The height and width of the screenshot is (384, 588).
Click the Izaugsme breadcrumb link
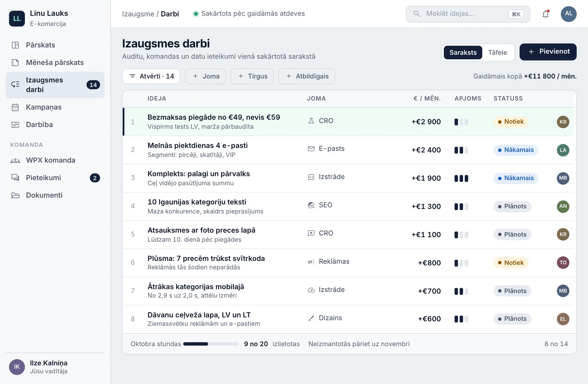click(x=138, y=14)
